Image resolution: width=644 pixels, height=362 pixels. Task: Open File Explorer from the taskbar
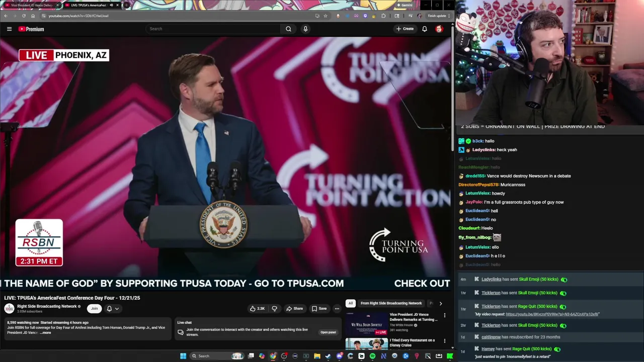[x=317, y=356]
